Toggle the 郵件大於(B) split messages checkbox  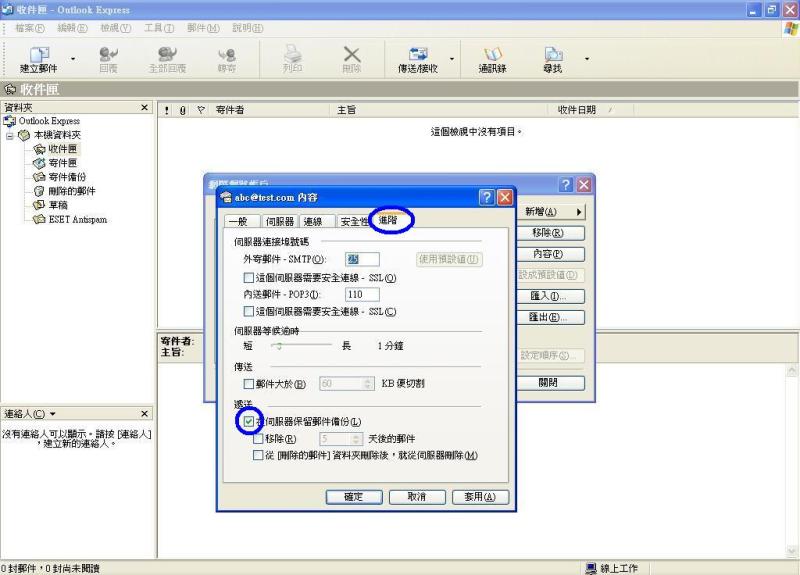(248, 384)
